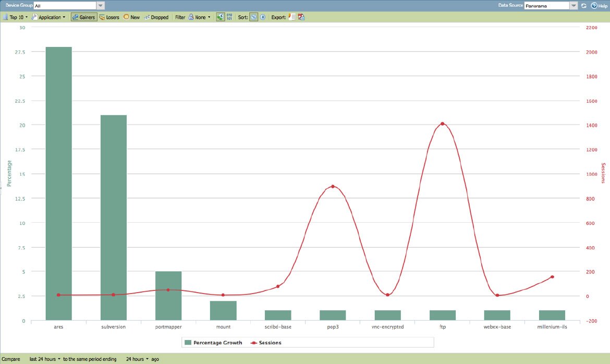Click the first export list icon
This screenshot has width=610, height=364.
click(x=292, y=17)
